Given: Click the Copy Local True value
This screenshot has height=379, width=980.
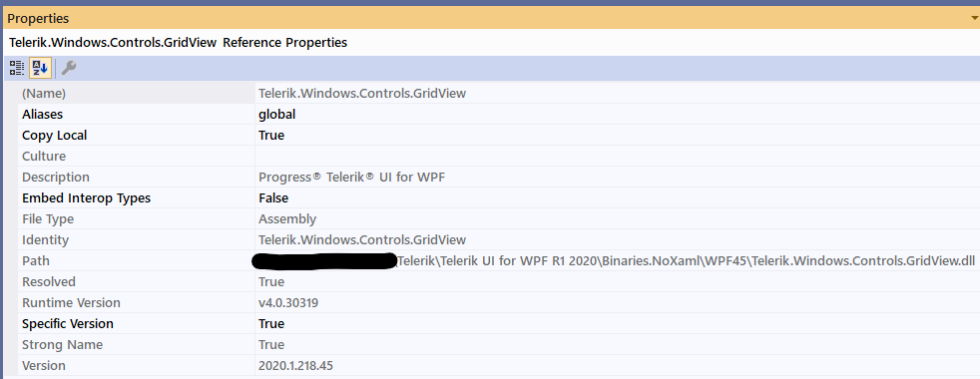Looking at the screenshot, I should click(271, 135).
